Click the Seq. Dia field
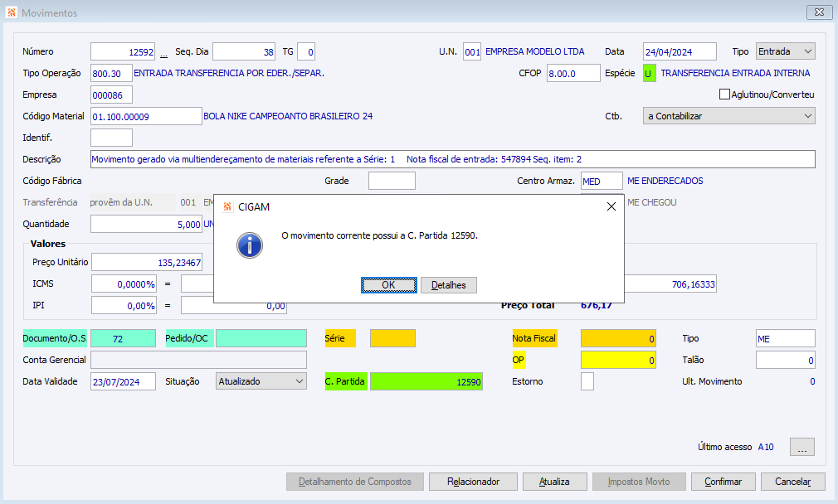The width and height of the screenshot is (838, 504). tap(244, 51)
